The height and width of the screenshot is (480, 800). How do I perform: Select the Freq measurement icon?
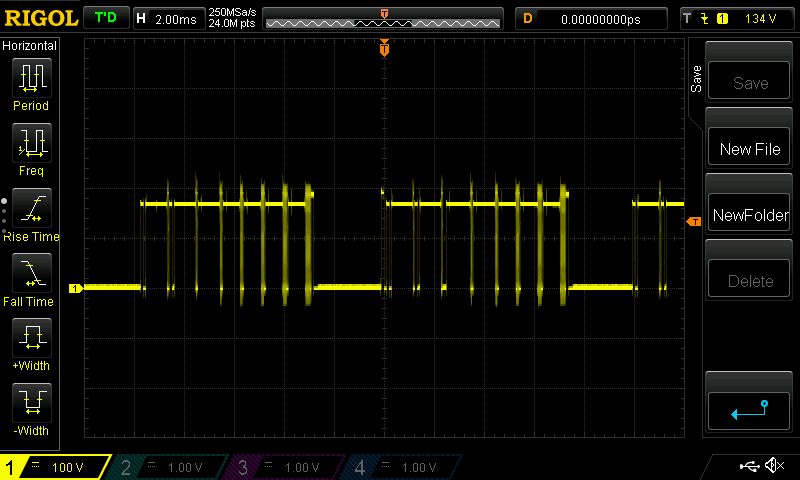[32, 143]
